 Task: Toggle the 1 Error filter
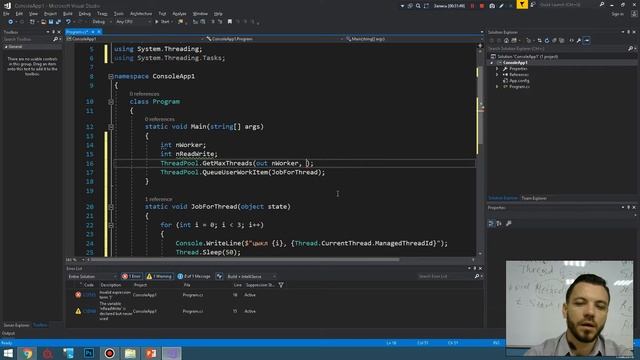pyautogui.click(x=131, y=276)
